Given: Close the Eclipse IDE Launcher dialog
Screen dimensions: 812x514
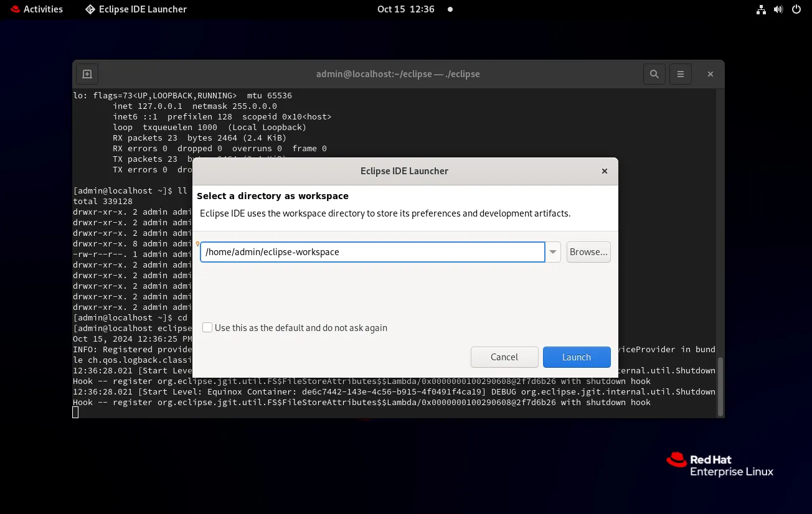Looking at the screenshot, I should click(x=604, y=171).
